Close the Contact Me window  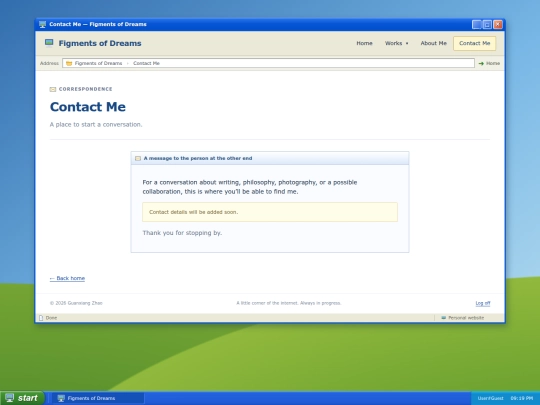(x=498, y=24)
